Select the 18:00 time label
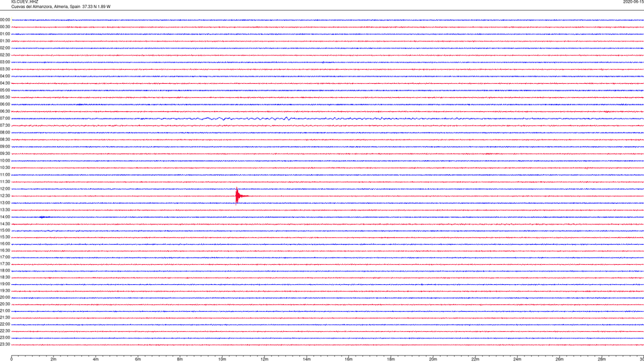 pos(5,271)
